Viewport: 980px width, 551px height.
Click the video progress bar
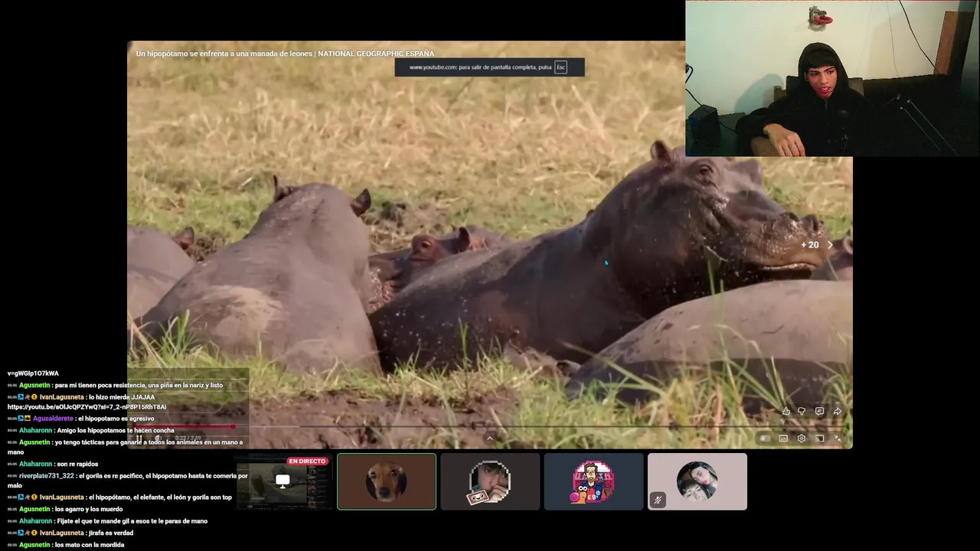click(x=490, y=426)
